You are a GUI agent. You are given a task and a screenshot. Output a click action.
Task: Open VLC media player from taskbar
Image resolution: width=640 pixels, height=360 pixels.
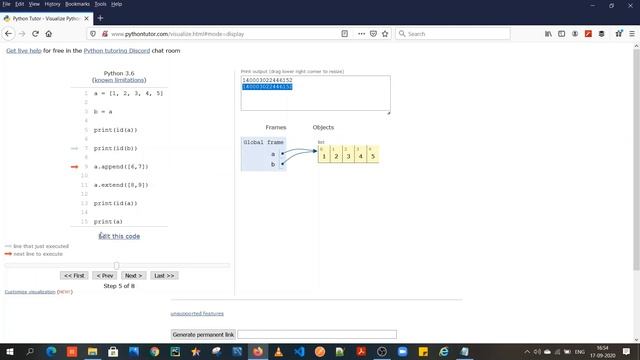pyautogui.click(x=278, y=351)
